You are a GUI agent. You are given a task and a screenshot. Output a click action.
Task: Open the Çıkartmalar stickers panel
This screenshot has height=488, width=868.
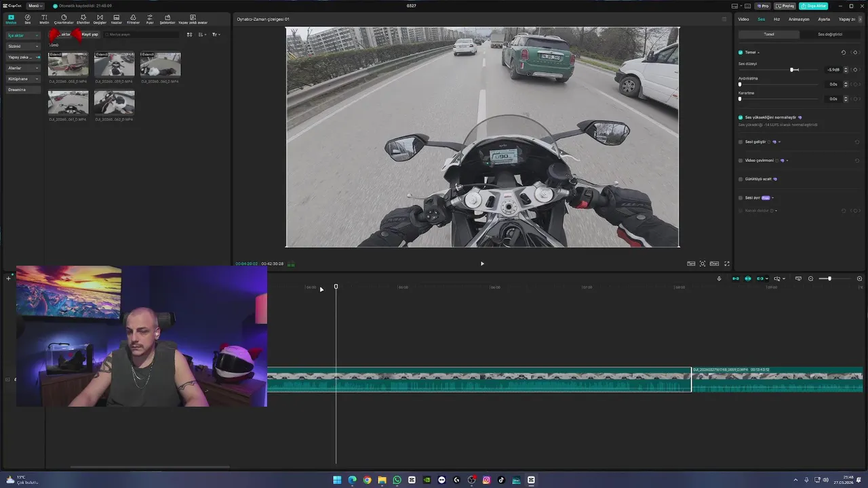(x=64, y=19)
